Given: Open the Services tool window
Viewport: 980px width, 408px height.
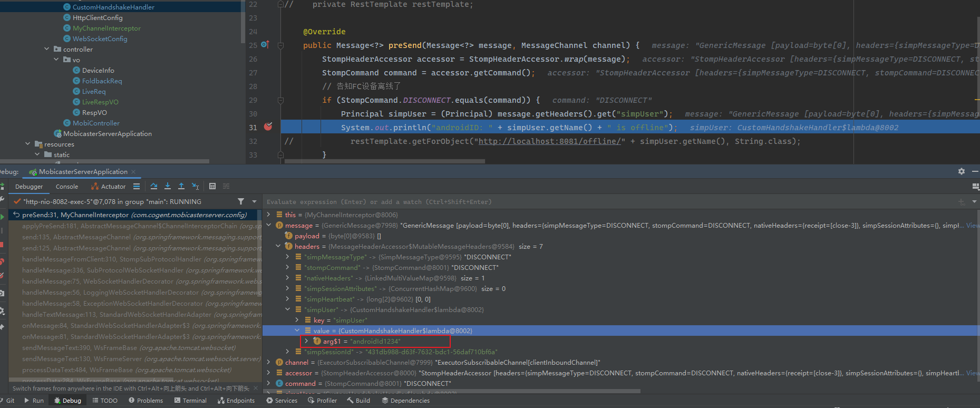Looking at the screenshot, I should [x=282, y=401].
